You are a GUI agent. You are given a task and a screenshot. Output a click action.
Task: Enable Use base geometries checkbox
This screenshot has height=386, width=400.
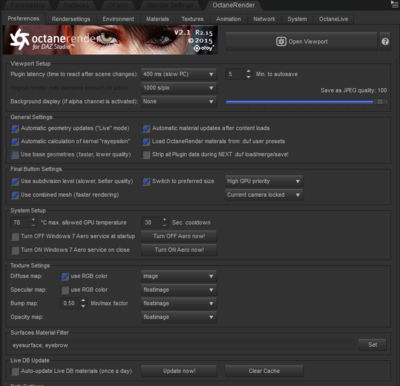[x=15, y=155]
